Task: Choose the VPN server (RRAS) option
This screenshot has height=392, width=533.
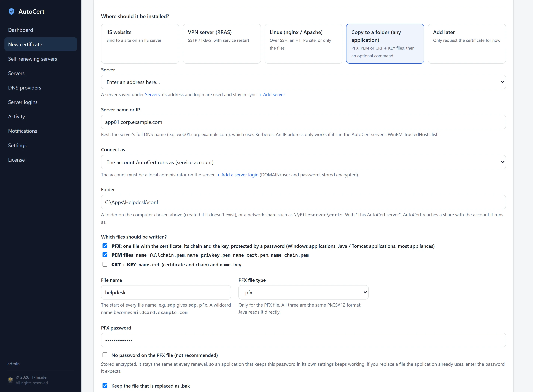Action: (222, 44)
